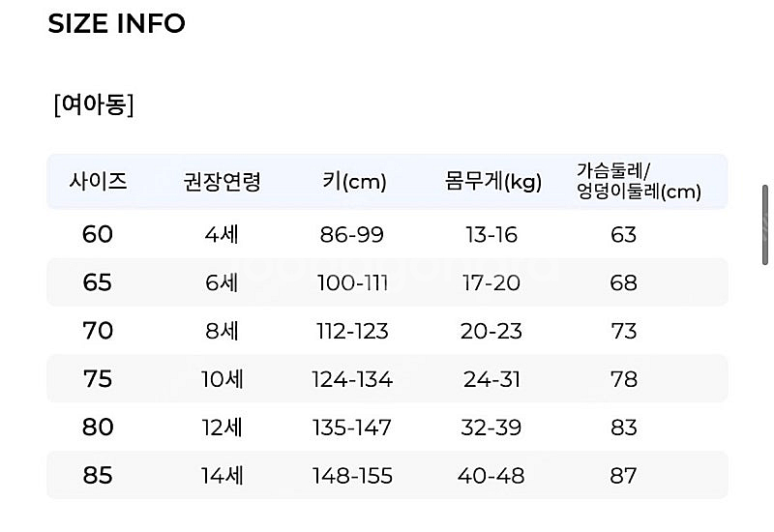Image resolution: width=774 pixels, height=532 pixels.
Task: Click the 87 chest measurement cell
Action: [x=624, y=476]
